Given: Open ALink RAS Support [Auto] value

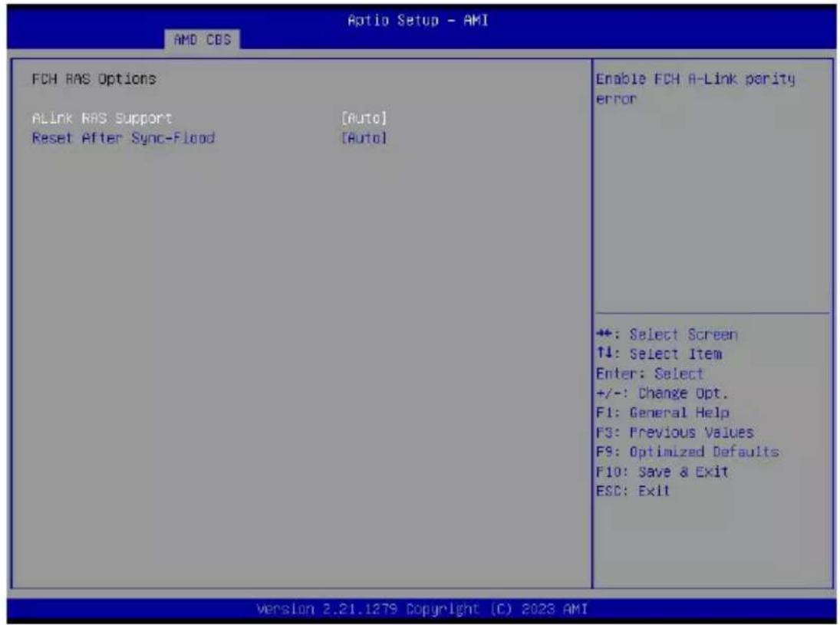Looking at the screenshot, I should click(364, 118).
